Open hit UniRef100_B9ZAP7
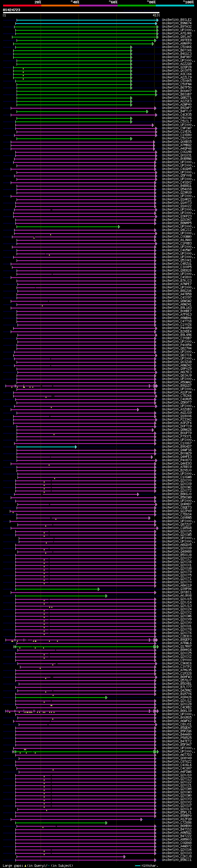 click(176, 108)
